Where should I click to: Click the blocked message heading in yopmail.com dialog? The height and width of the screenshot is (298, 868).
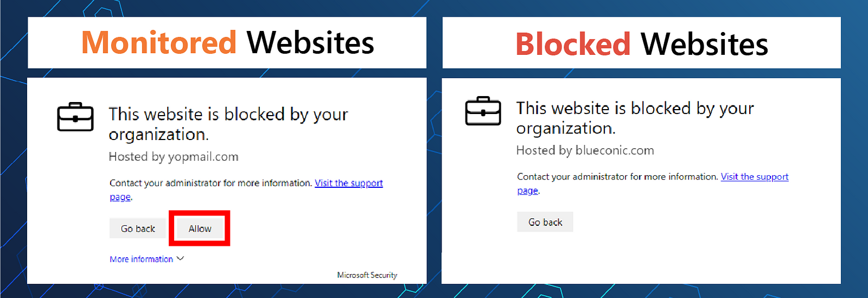click(228, 124)
